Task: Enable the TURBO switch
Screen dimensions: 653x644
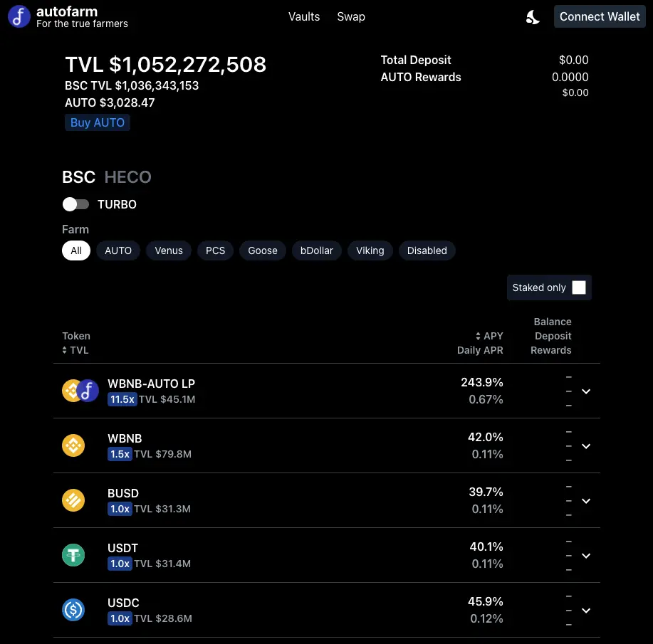Action: click(x=75, y=204)
